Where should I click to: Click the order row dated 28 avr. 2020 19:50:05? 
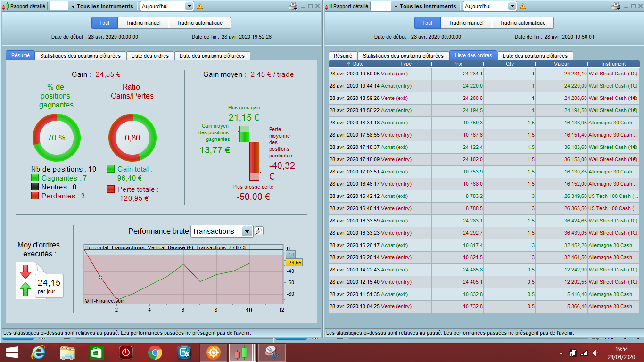click(484, 74)
